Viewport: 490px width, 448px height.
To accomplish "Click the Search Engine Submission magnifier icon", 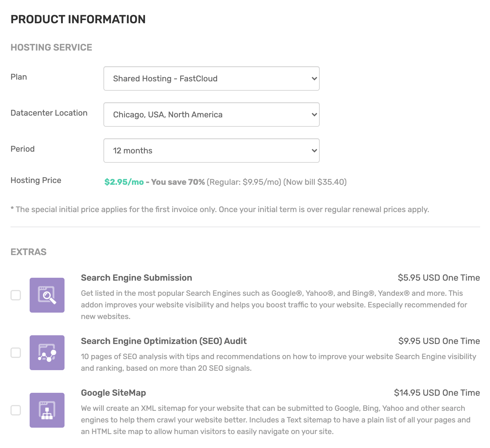I will pos(47,295).
